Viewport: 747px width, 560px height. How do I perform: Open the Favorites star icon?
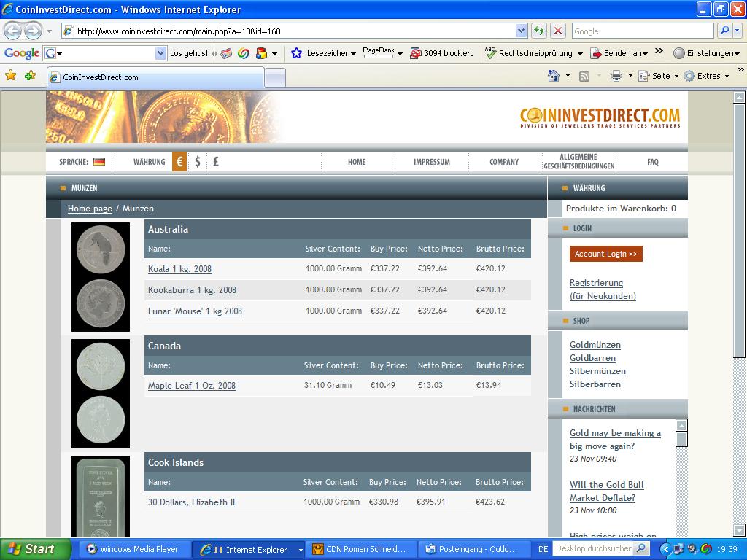tap(10, 76)
